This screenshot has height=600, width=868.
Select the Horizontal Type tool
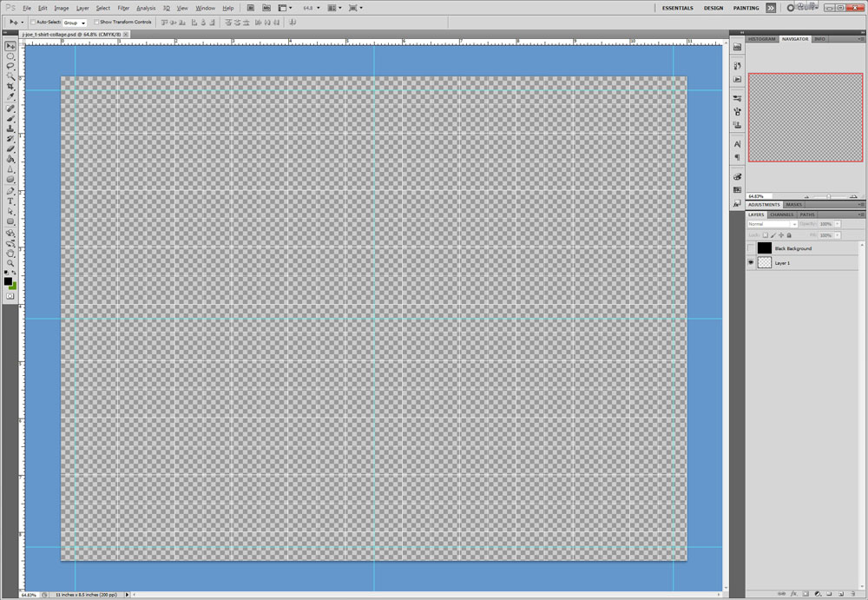click(10, 201)
